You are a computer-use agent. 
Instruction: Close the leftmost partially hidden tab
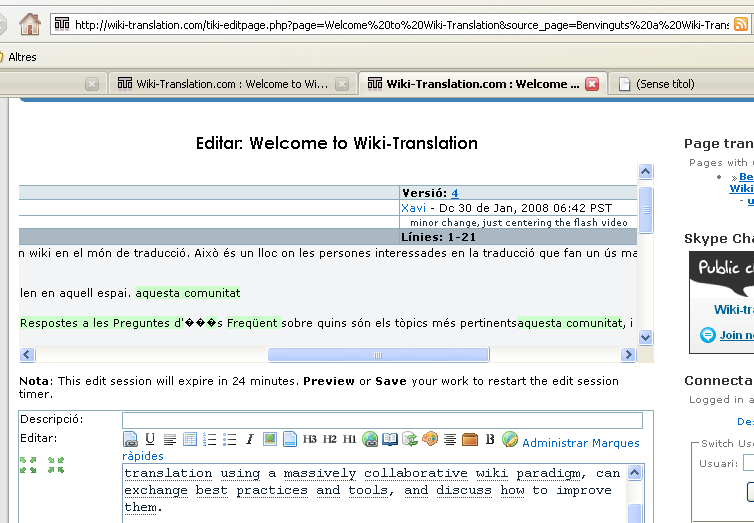pos(92,84)
